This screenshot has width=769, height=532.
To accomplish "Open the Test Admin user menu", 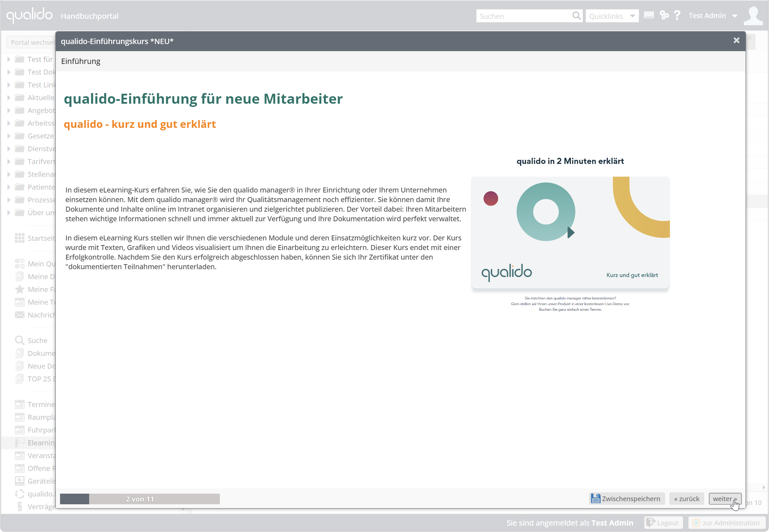I will coord(713,16).
